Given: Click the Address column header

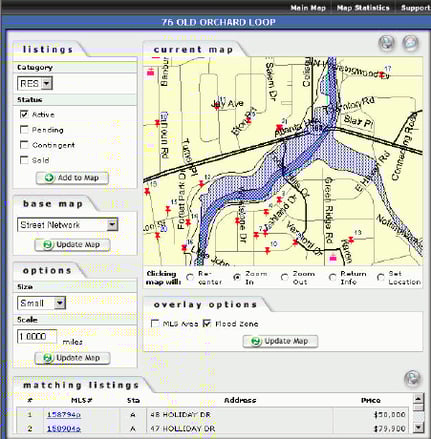Looking at the screenshot, I should click(x=240, y=400).
